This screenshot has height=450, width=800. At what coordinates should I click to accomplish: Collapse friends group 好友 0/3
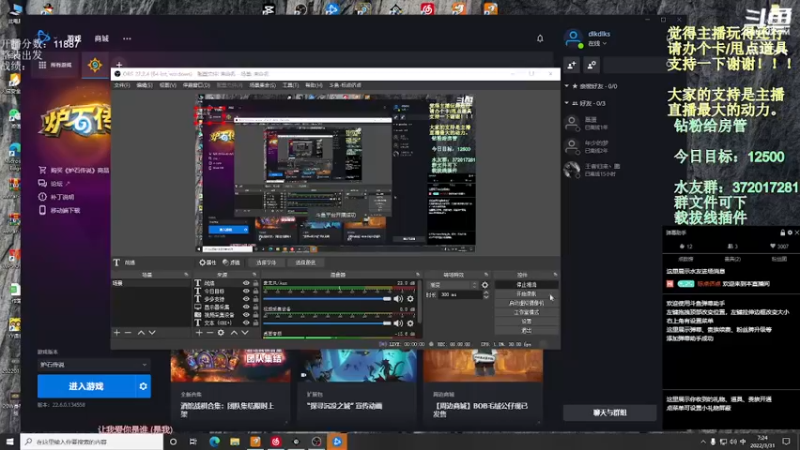tap(567, 103)
